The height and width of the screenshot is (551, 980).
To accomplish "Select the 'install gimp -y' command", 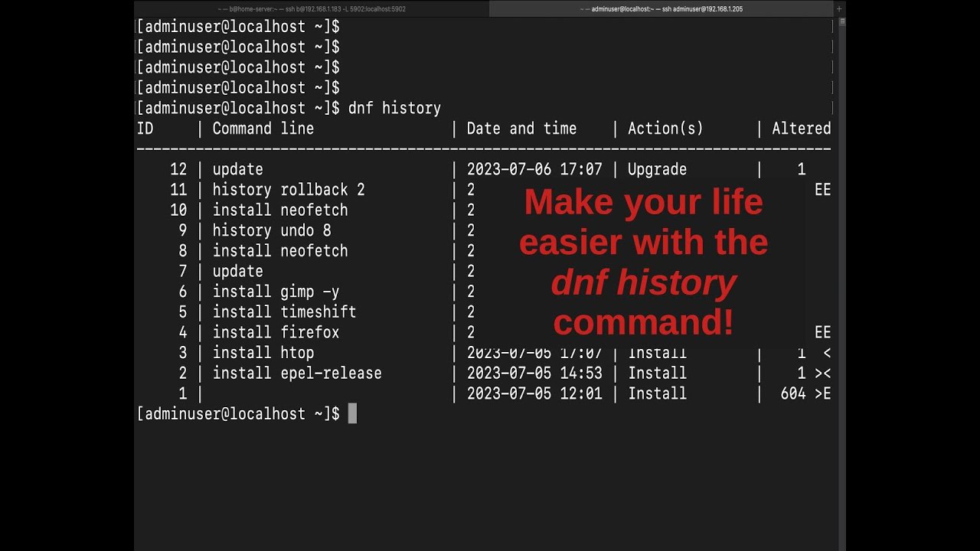I will pyautogui.click(x=276, y=292).
